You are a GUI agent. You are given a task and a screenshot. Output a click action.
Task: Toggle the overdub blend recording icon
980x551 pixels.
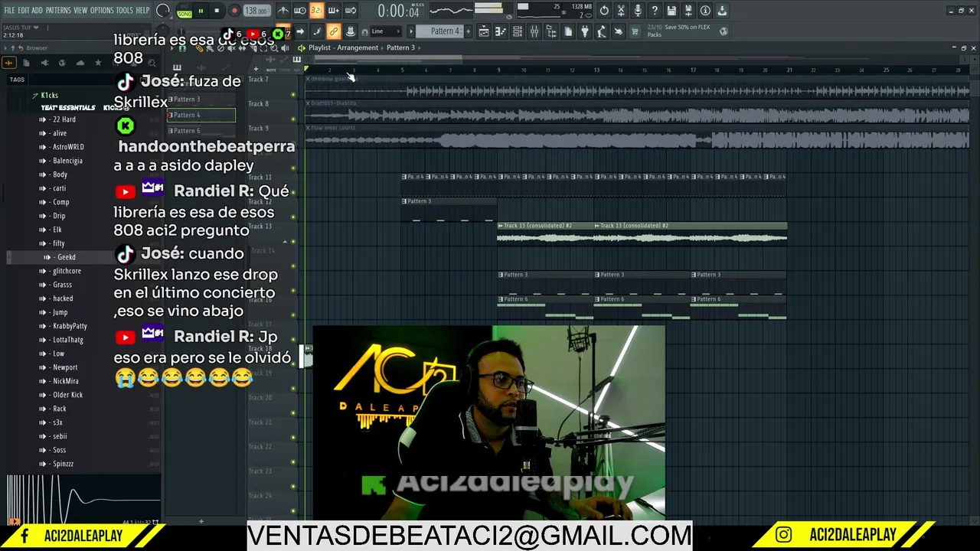click(x=334, y=11)
